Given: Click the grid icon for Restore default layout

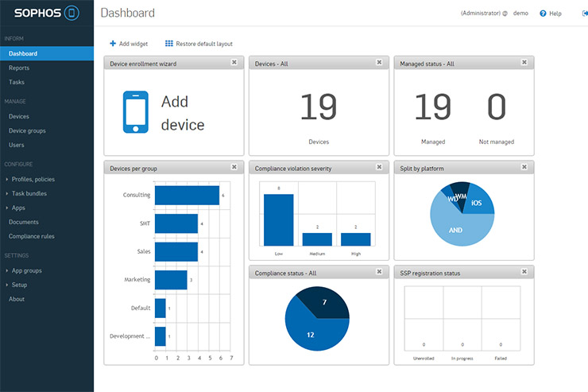Looking at the screenshot, I should (168, 44).
